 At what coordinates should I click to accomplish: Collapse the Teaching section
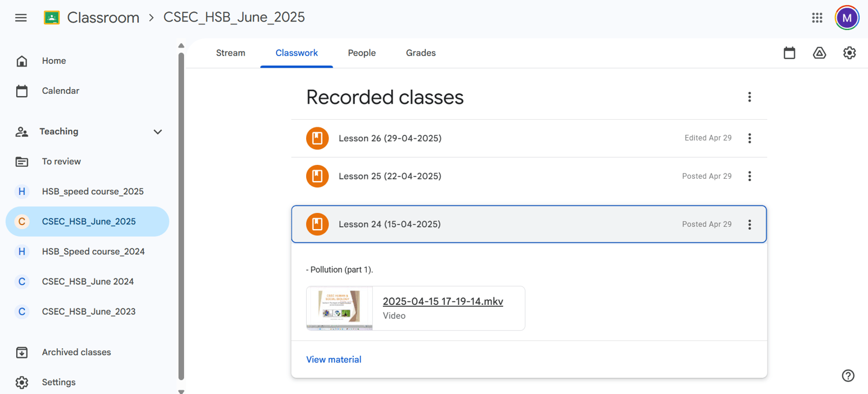point(157,132)
